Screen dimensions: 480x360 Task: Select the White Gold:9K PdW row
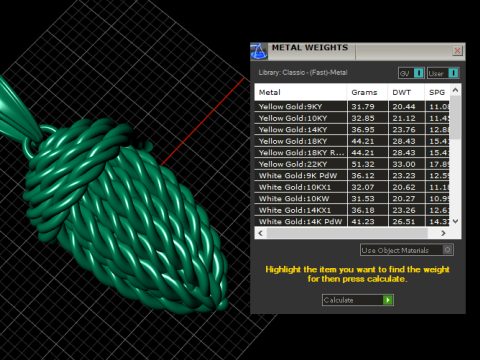[x=352, y=176]
